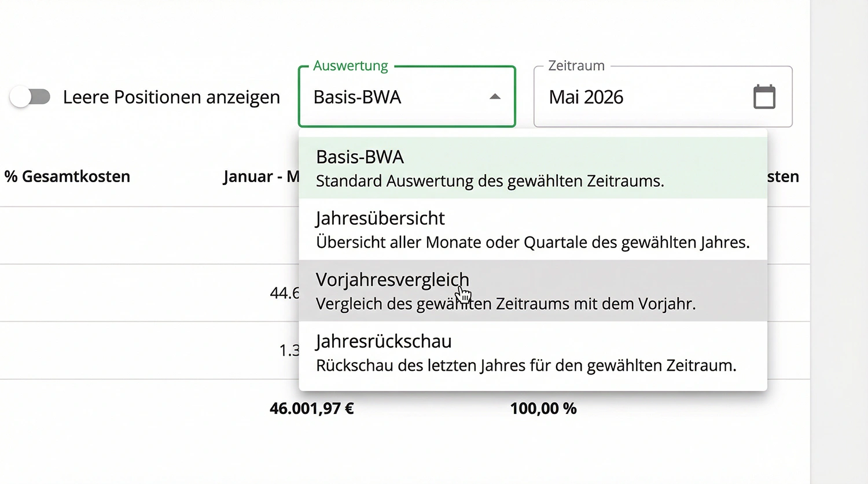This screenshot has width=868, height=484.
Task: Click the Leere Positionen anzeigen label text
Action: [171, 97]
